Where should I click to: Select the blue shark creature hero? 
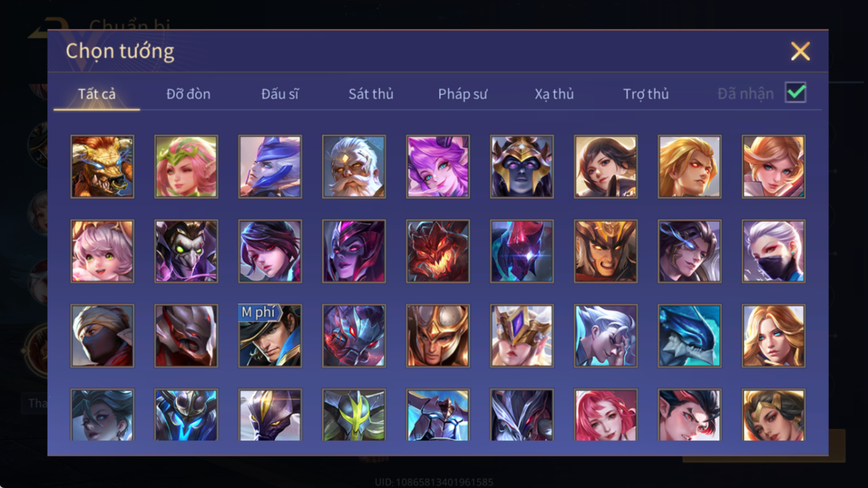(689, 336)
